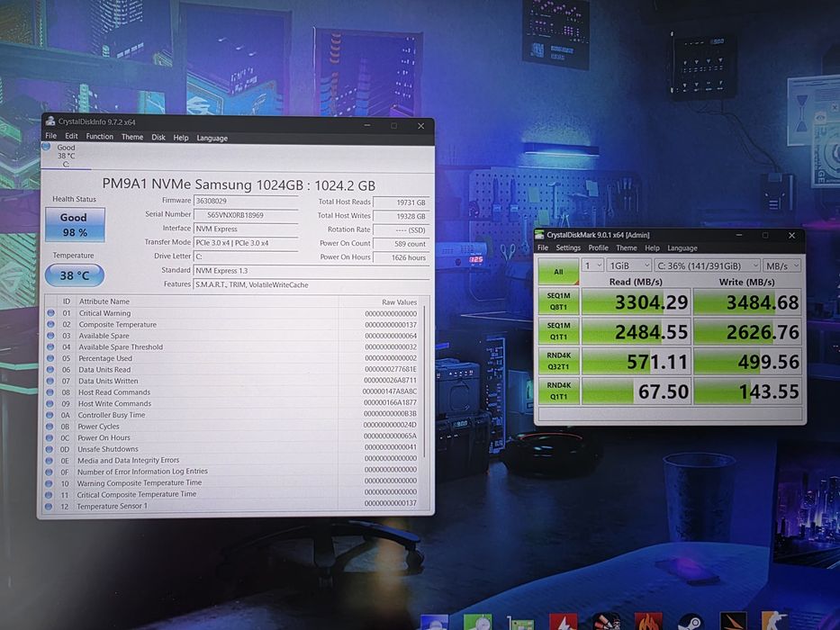Viewport: 840px width, 630px height.
Task: Click the 38 °C temperature button
Action: [x=75, y=275]
